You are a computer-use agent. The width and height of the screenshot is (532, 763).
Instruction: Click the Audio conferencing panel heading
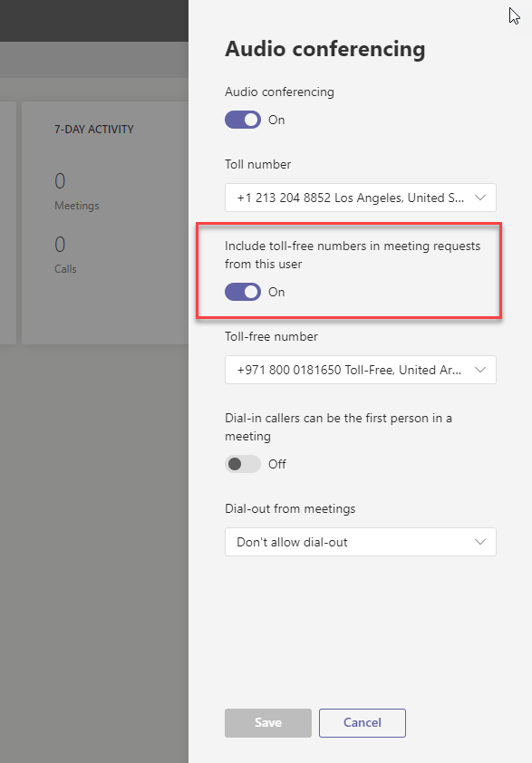(324, 49)
